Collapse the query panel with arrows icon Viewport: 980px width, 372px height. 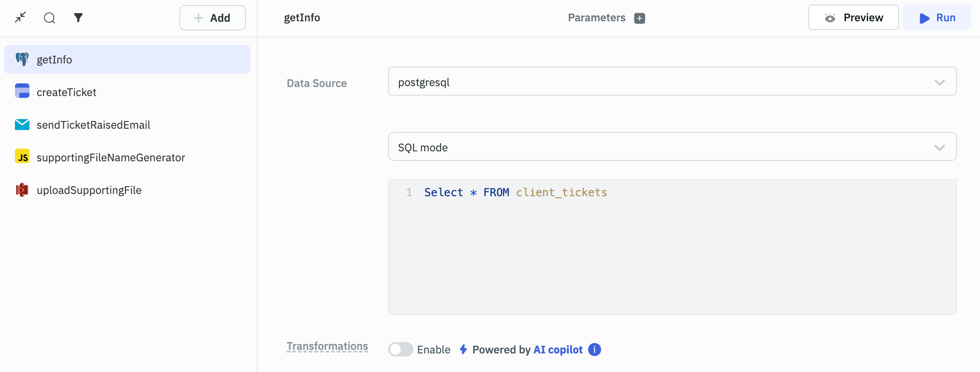[20, 18]
